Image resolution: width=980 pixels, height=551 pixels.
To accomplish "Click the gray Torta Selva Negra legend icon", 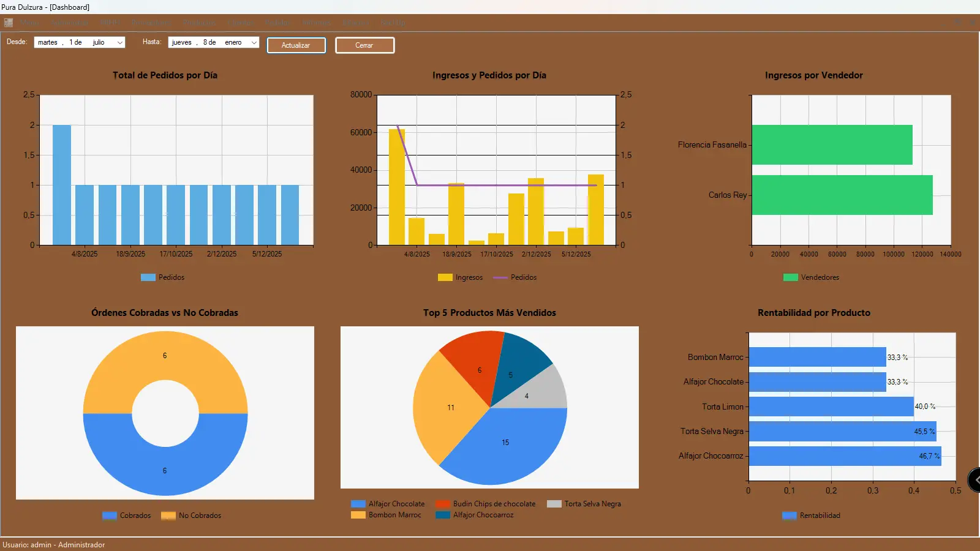I will [x=554, y=504].
